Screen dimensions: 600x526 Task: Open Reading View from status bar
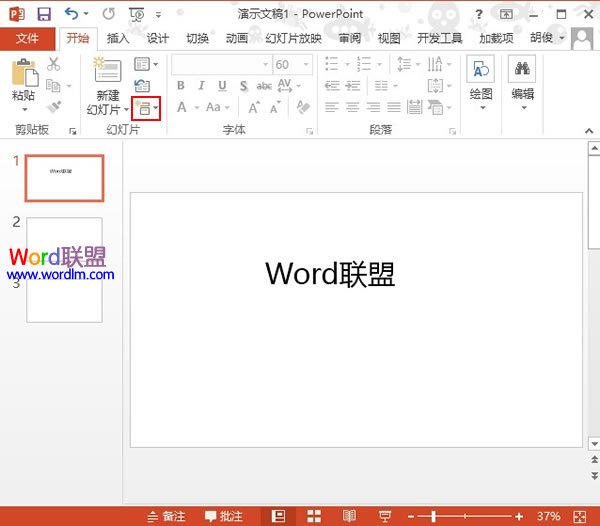click(349, 516)
